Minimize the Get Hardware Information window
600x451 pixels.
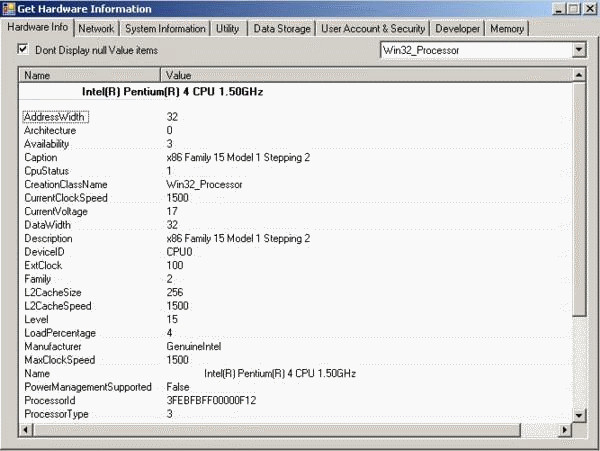[x=559, y=8]
